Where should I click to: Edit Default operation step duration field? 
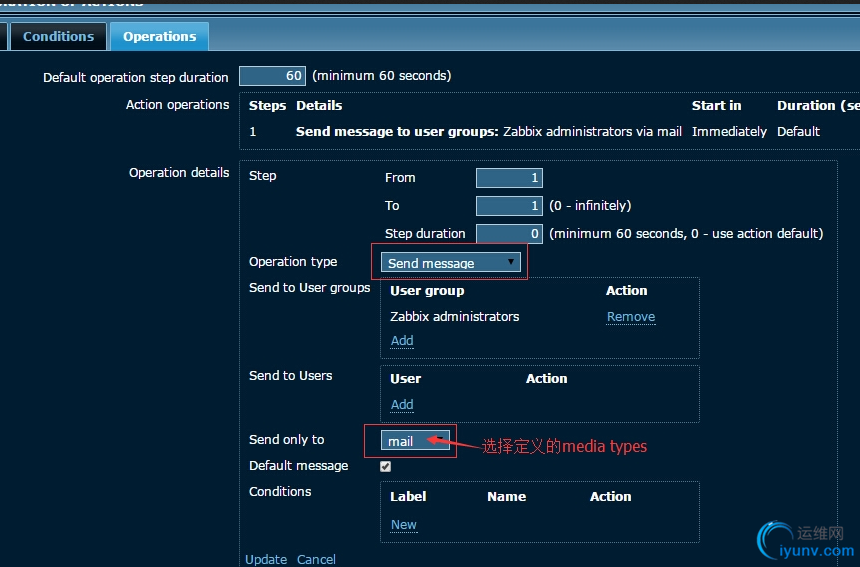tap(272, 76)
